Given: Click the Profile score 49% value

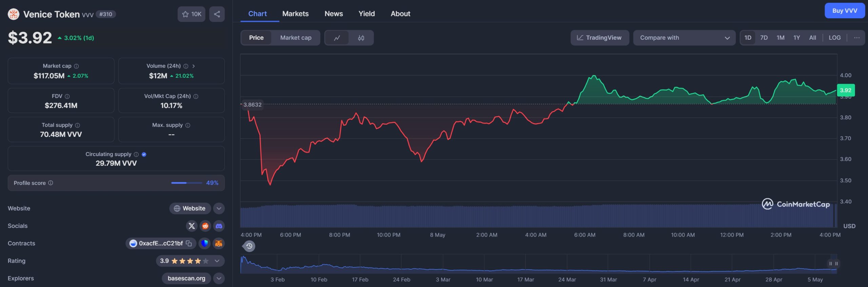Looking at the screenshot, I should click(212, 183).
